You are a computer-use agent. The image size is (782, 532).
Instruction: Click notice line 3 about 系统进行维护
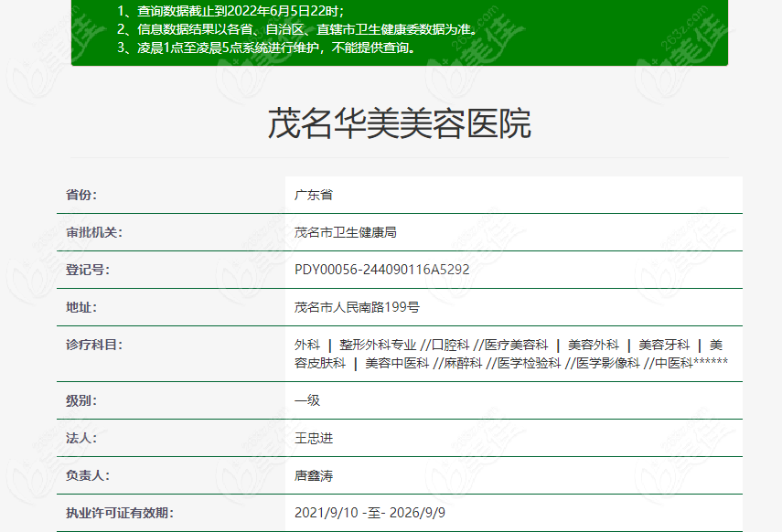click(266, 48)
